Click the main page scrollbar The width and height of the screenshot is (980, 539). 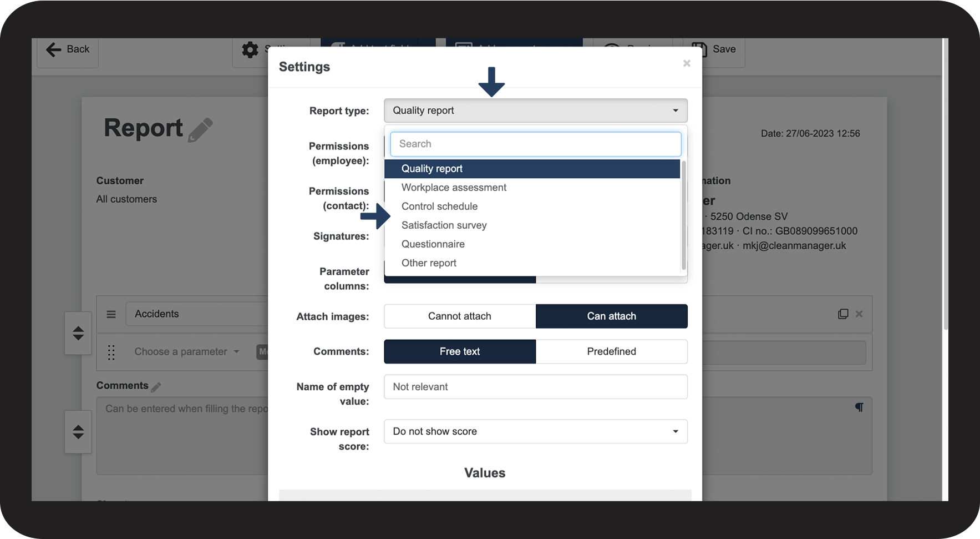(945, 183)
